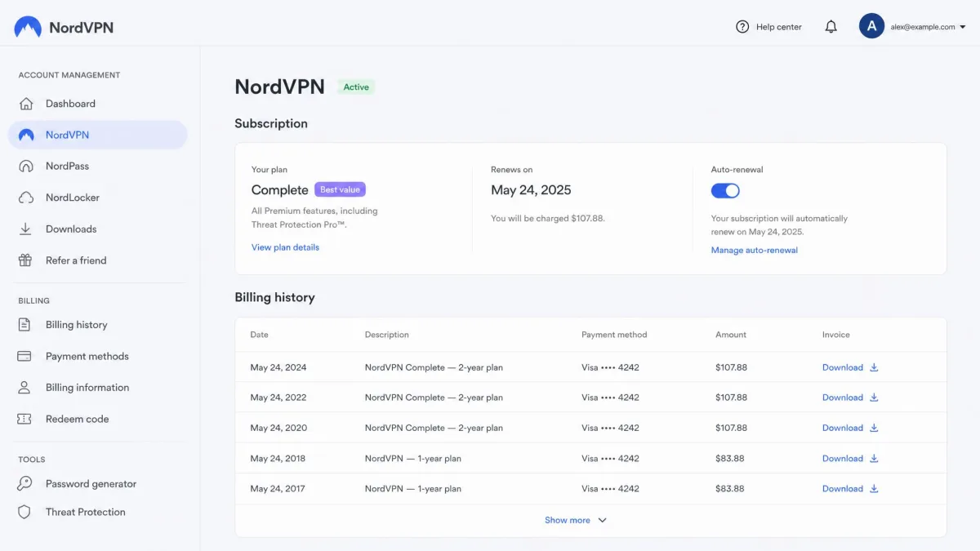Click the green Active status badge

(x=356, y=87)
